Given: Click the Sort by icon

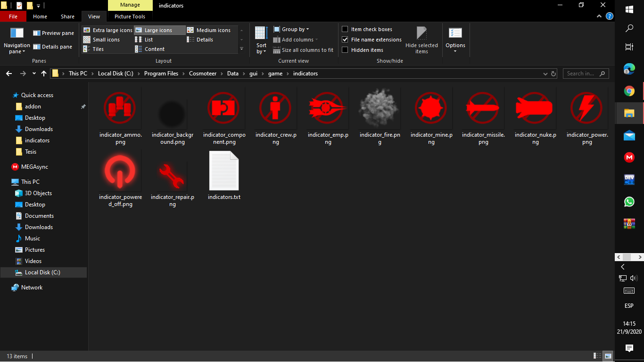Looking at the screenshot, I should (261, 33).
